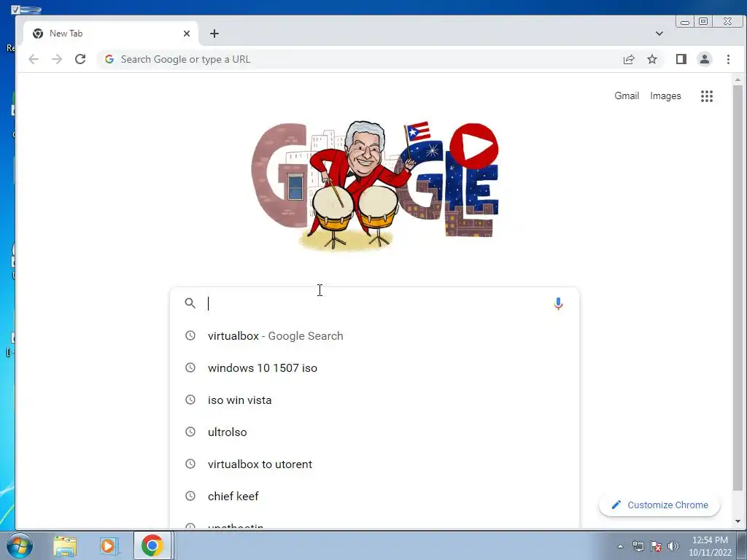Viewport: 747px width, 560px height.
Task: Choose the 'chief keef' suggestion
Action: point(374,496)
